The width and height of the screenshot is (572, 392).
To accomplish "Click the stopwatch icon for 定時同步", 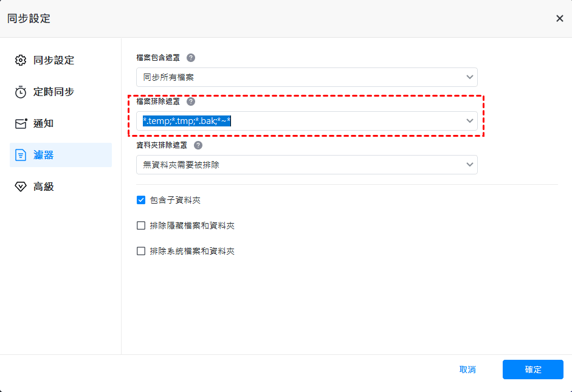I will click(21, 92).
